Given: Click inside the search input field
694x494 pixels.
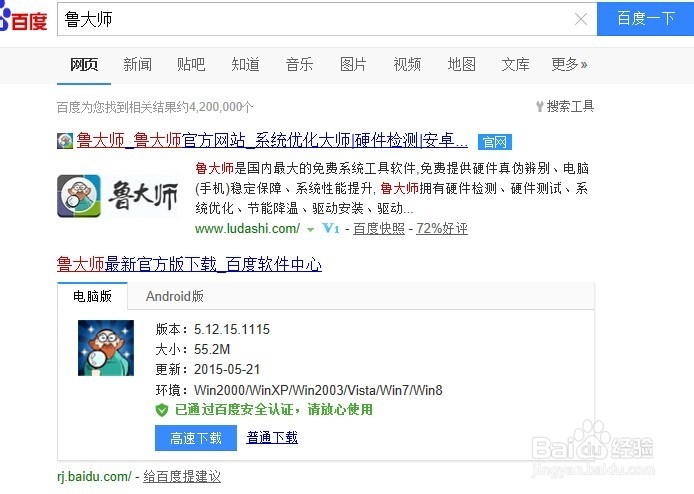Looking at the screenshot, I should click(x=316, y=19).
